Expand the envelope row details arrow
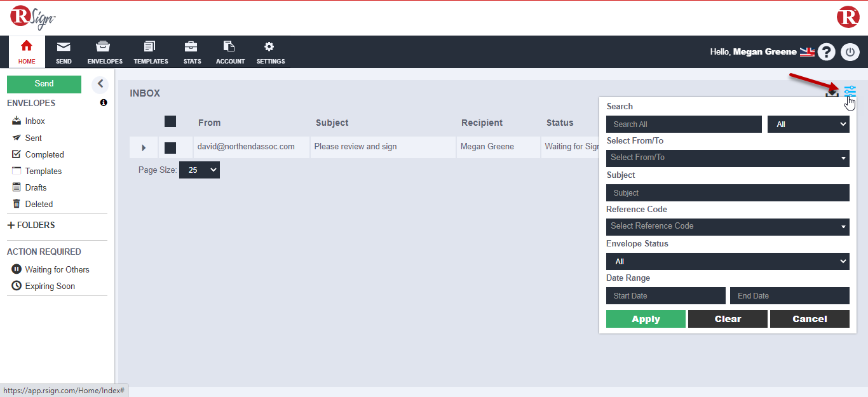The height and width of the screenshot is (397, 868). tap(144, 147)
